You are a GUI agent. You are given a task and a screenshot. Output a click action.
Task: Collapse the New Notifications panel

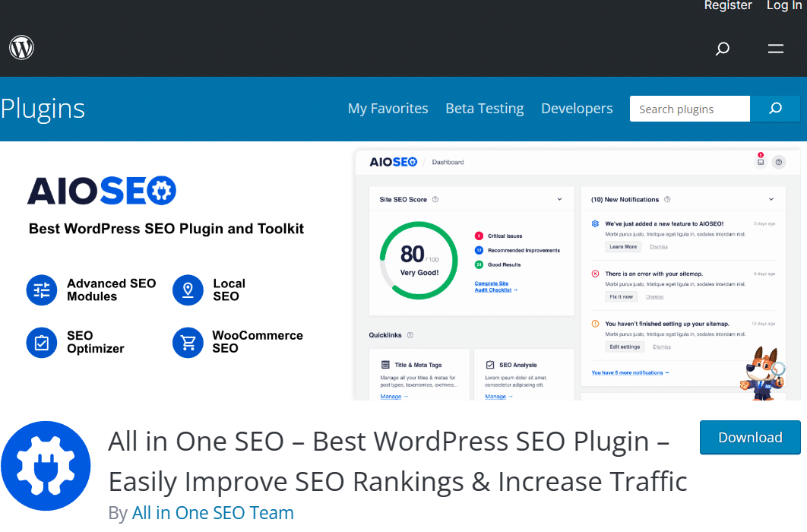point(770,199)
